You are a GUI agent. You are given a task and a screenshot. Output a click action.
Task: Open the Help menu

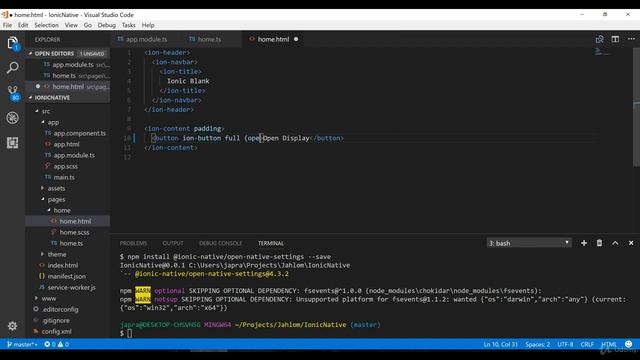click(148, 25)
